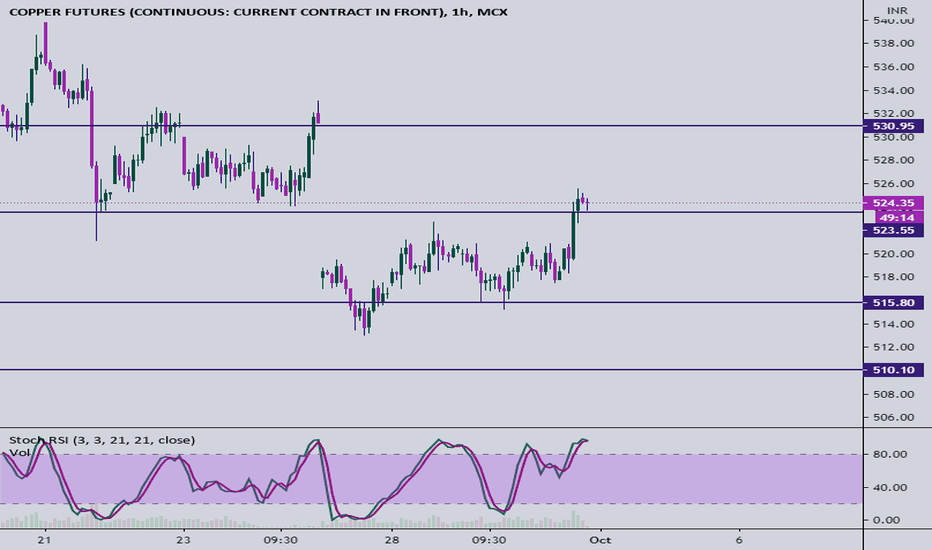This screenshot has width=932, height=550.
Task: Click the 28 date label on time axis
Action: pyautogui.click(x=392, y=540)
